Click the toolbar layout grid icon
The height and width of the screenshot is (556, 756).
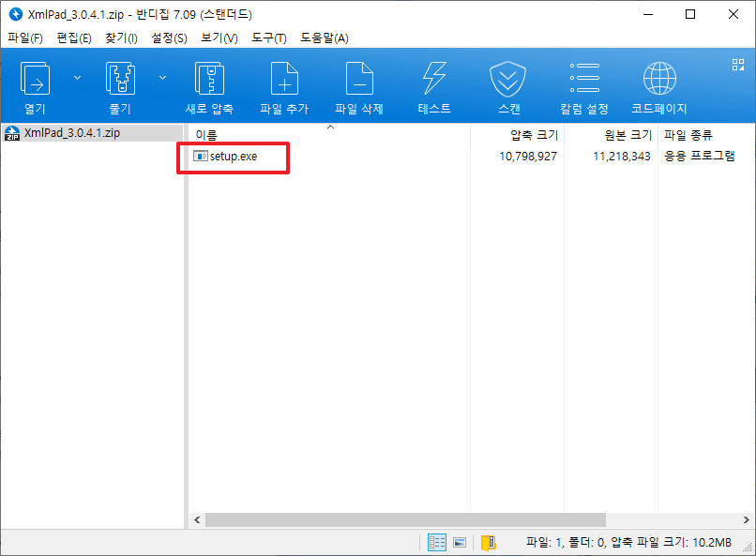pos(737,65)
